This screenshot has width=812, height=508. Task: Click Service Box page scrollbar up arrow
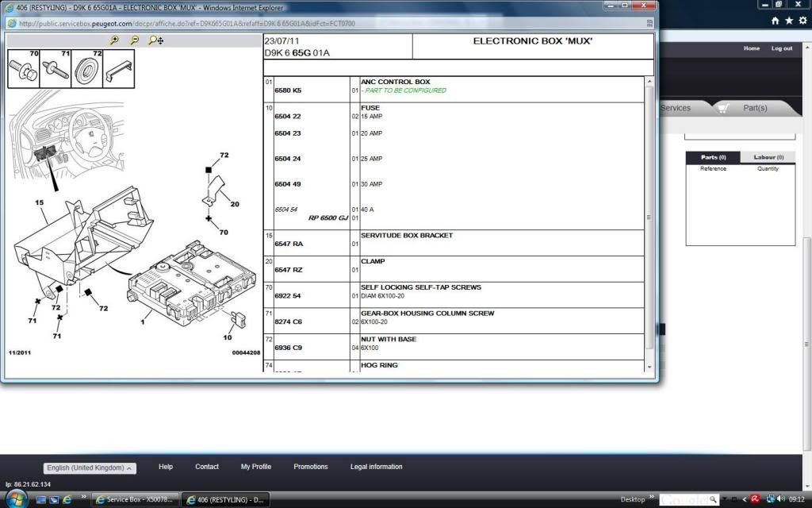tap(807, 48)
